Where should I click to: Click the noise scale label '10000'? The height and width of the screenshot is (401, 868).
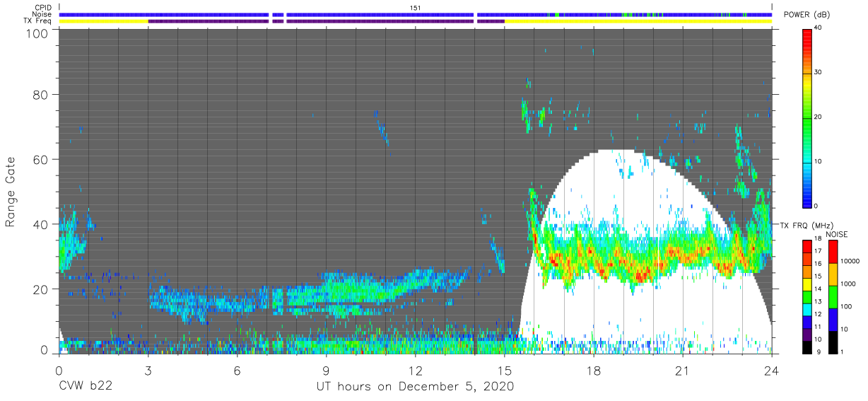pos(850,261)
